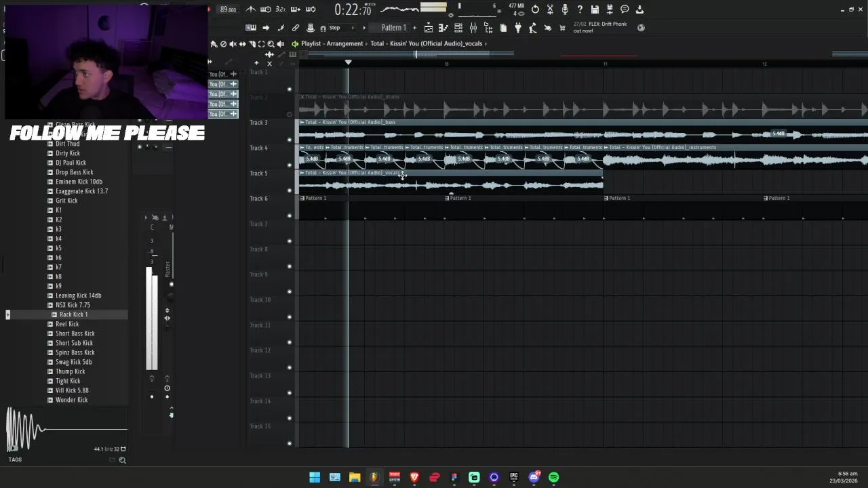Viewport: 868px width, 488px height.
Task: Click the playhead marker on timeline
Action: 349,62
